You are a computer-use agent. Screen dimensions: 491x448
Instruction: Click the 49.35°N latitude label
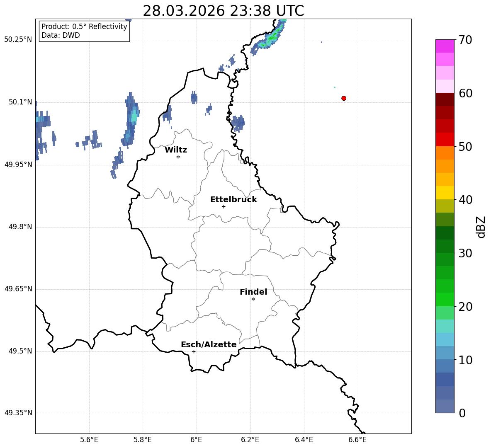(18, 413)
